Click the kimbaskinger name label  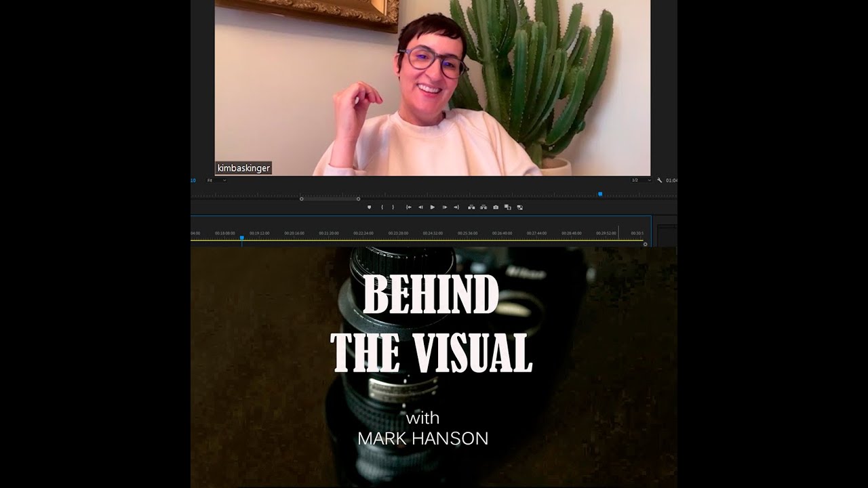(243, 168)
